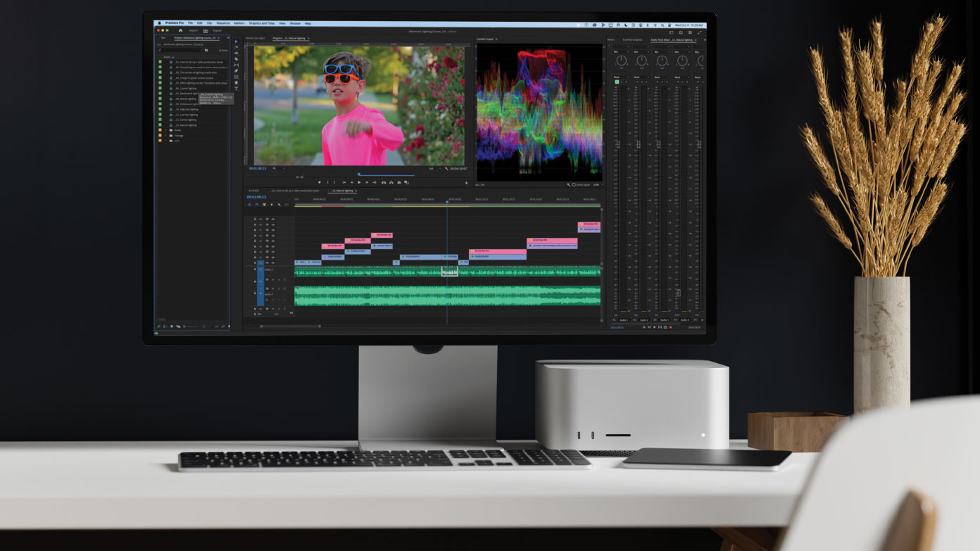Click the Spotlight search icon in menu bar

[x=662, y=25]
